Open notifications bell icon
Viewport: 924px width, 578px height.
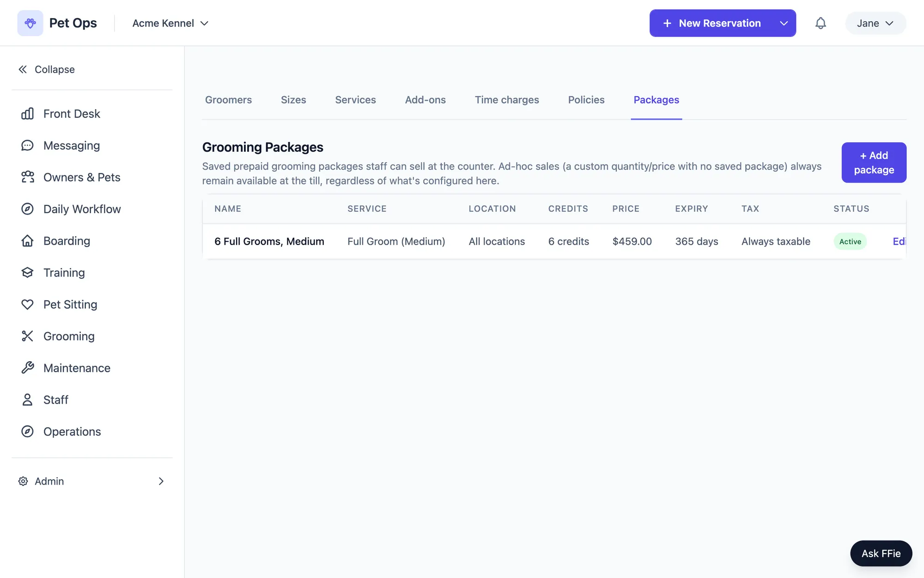tap(821, 23)
